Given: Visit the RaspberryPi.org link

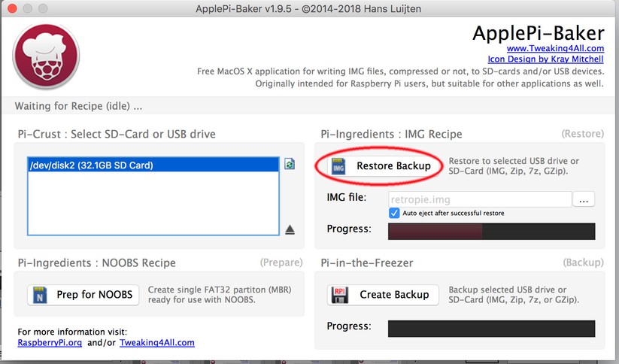Looking at the screenshot, I should [x=50, y=342].
